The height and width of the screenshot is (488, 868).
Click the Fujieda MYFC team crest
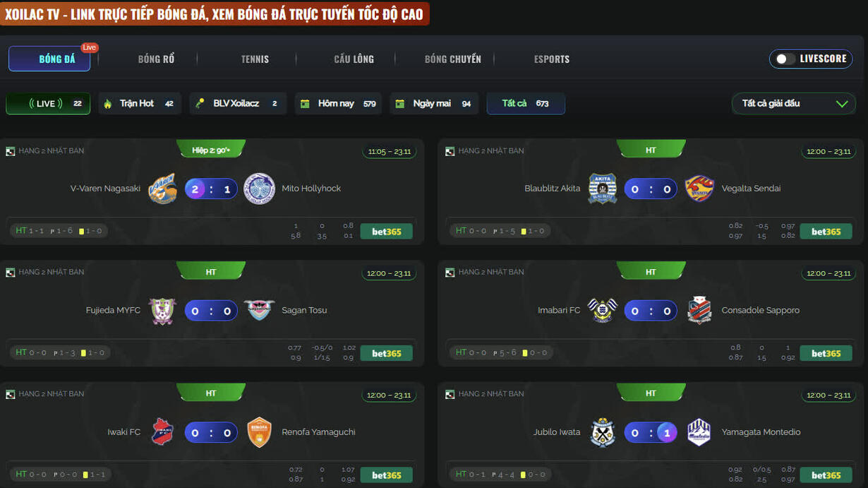coord(162,310)
